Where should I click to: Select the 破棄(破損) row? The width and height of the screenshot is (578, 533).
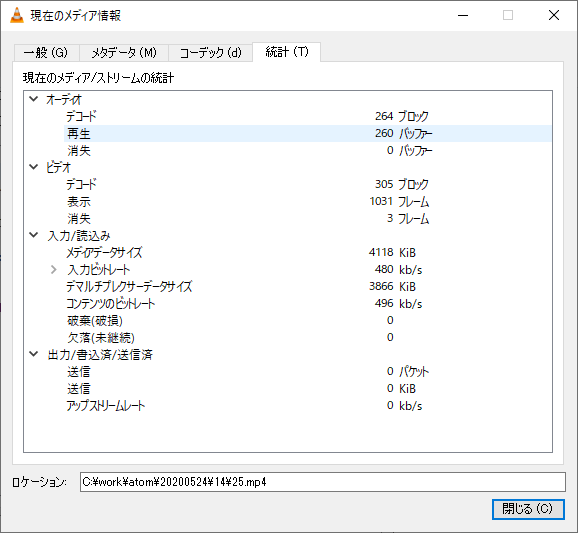[308, 320]
